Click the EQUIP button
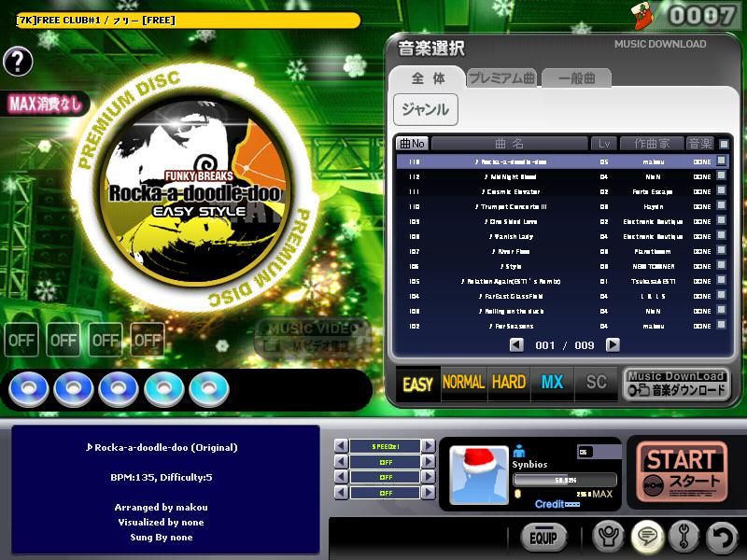 (543, 538)
